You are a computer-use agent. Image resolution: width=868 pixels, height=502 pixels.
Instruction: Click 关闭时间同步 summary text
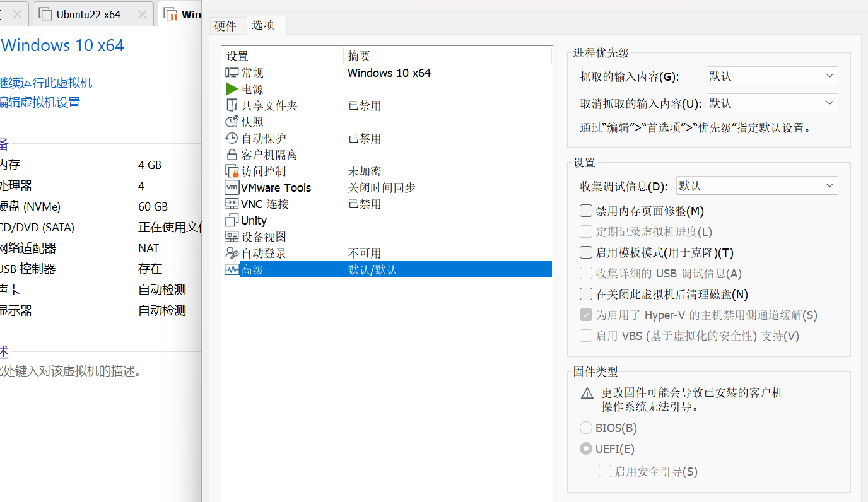382,188
